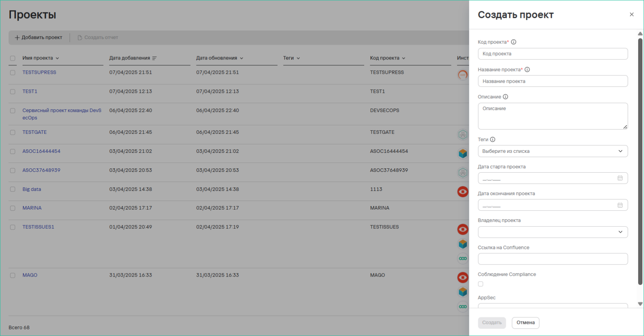Click info icon beside Теги label
The image size is (644, 336).
(493, 140)
